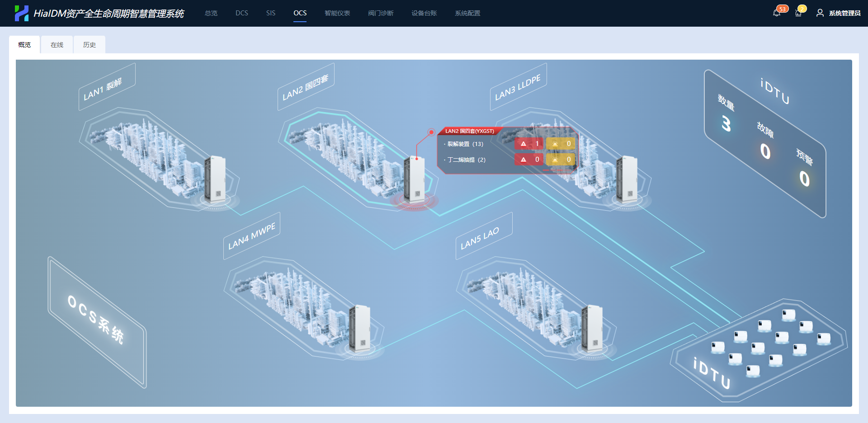Image resolution: width=868 pixels, height=423 pixels.
Task: Click the HiaIDM logo icon
Action: coord(21,13)
